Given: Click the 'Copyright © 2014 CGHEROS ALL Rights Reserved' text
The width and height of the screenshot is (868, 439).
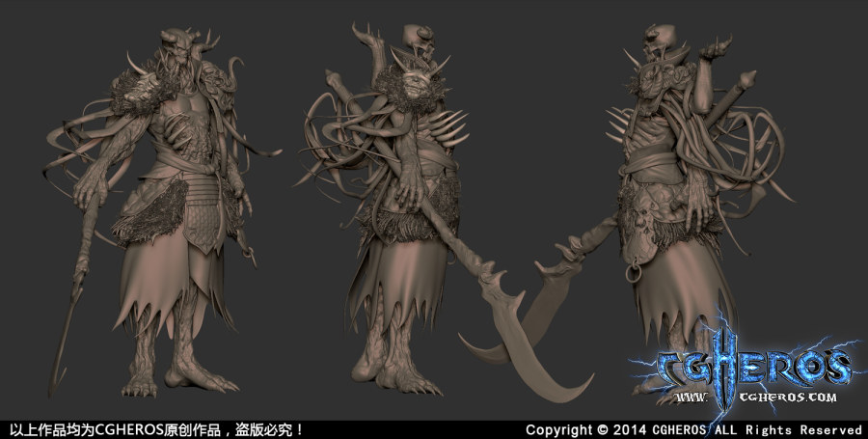Looking at the screenshot, I should [x=693, y=430].
